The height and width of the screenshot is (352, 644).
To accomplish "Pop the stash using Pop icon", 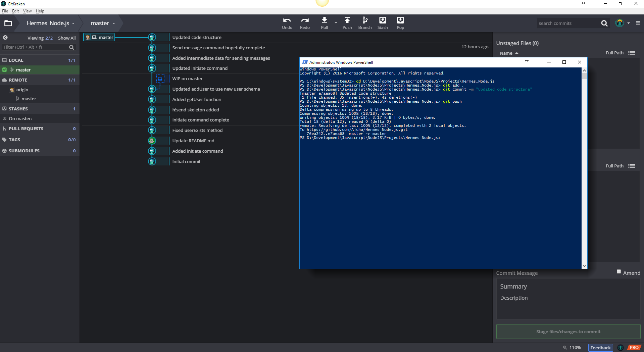I will coord(400,23).
